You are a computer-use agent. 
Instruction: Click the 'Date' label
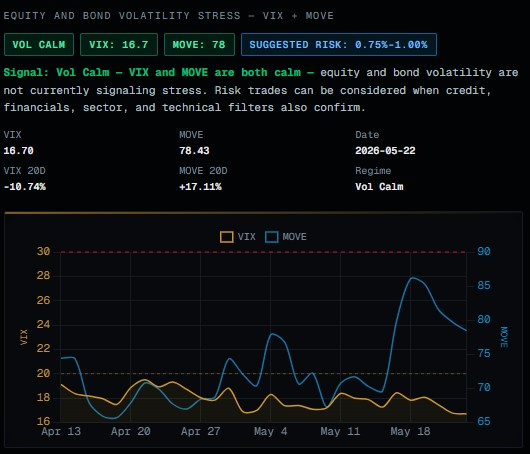(x=367, y=135)
